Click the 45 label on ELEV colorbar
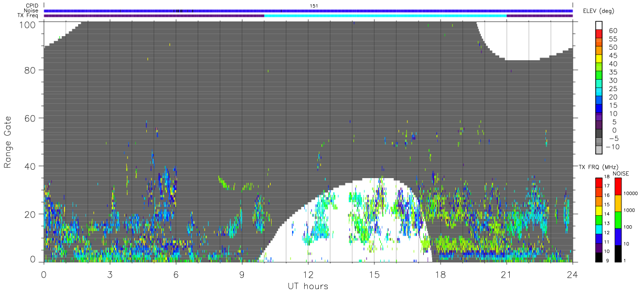644x297 pixels. click(x=614, y=56)
